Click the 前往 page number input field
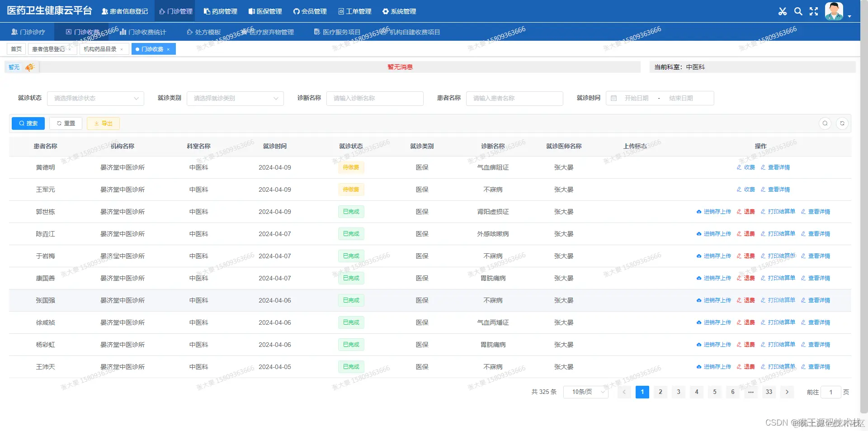868x431 pixels. click(x=831, y=392)
